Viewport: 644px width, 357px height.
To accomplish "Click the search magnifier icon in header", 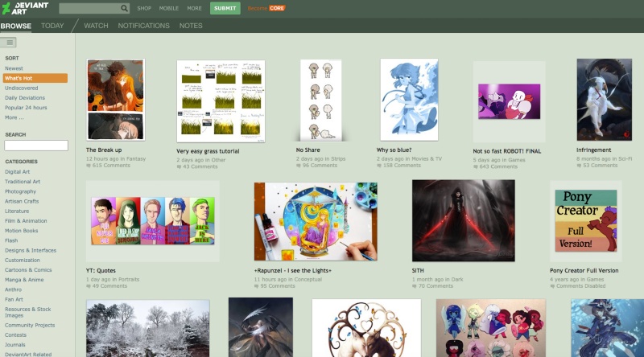I will [124, 8].
